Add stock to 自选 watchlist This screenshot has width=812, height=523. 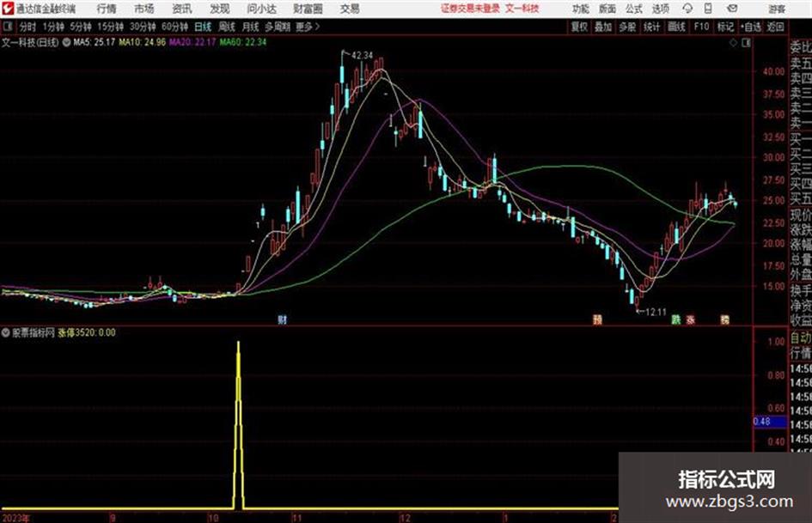point(751,27)
